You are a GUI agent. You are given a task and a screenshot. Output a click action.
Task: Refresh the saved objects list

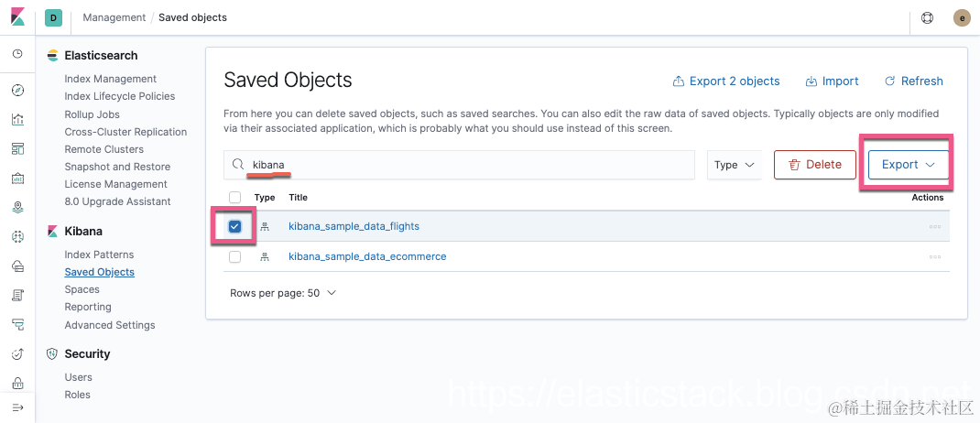[x=914, y=81]
